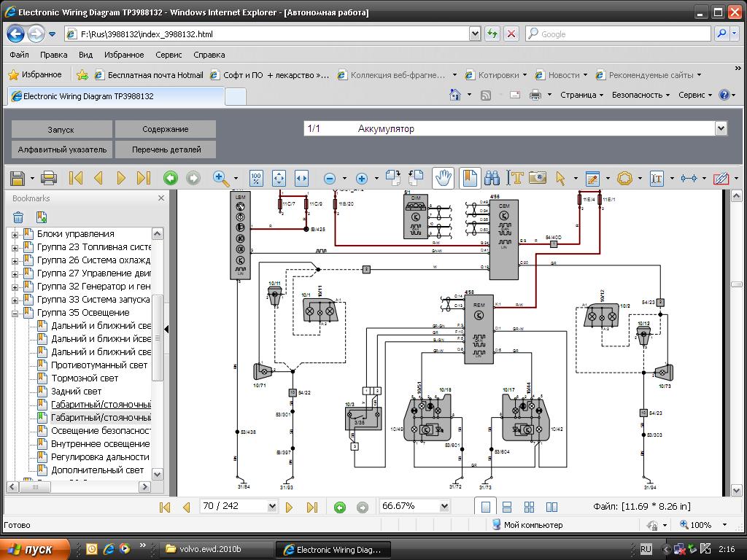Click the Запуск button
The height and width of the screenshot is (560, 747).
point(61,129)
